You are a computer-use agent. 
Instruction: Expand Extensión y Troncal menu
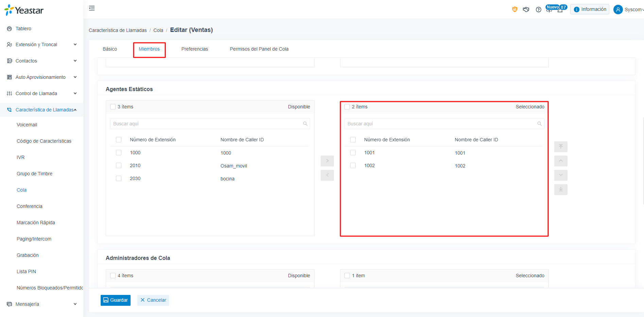tap(41, 45)
